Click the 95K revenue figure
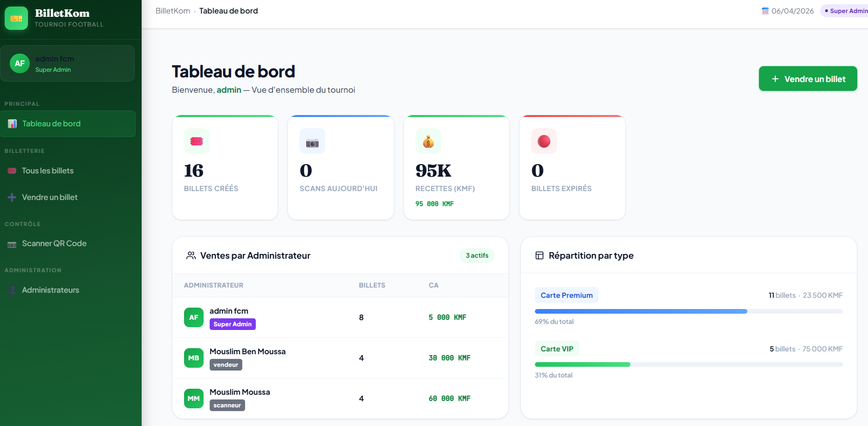 tap(433, 171)
